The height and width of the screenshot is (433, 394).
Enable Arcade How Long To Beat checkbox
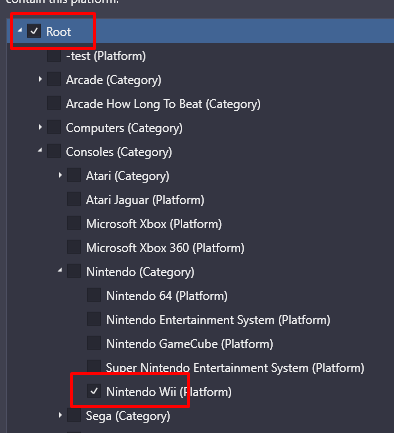[x=54, y=103]
